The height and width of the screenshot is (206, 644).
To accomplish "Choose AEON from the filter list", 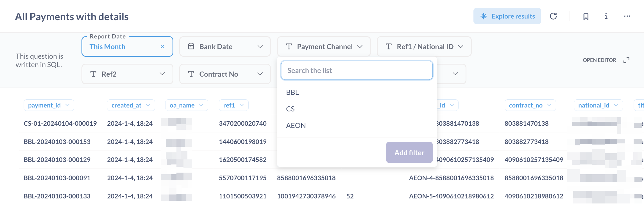I will click(x=296, y=125).
